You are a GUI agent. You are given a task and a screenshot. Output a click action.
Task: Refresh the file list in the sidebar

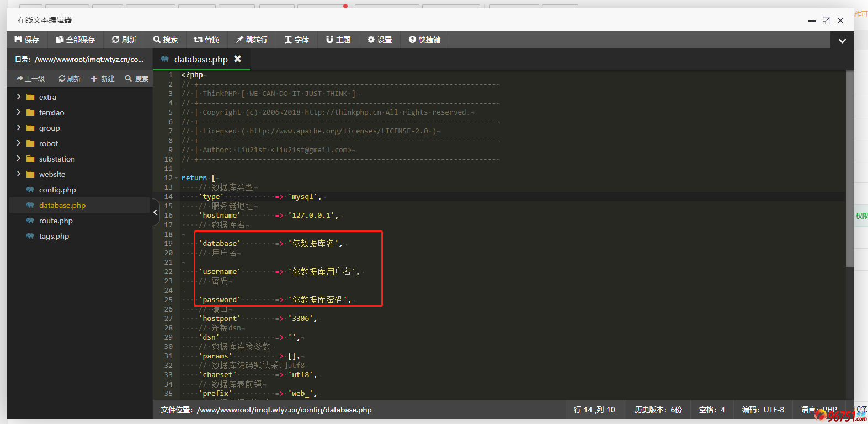(70, 79)
